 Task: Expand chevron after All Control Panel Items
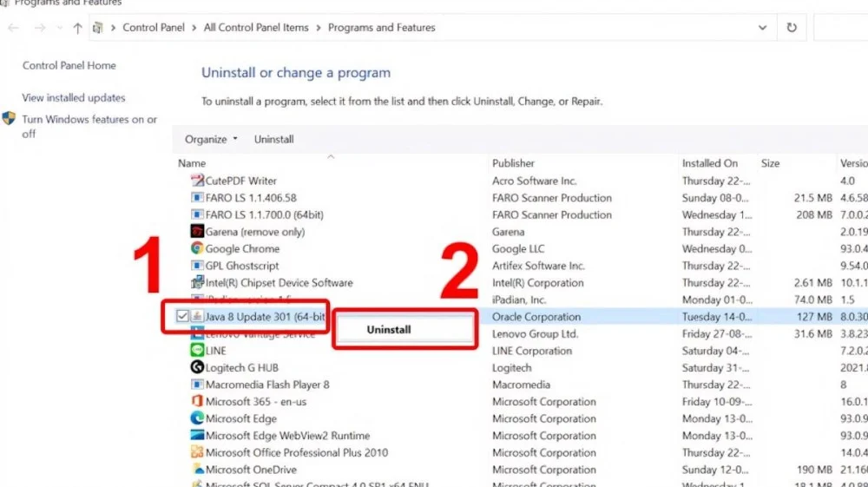[319, 28]
